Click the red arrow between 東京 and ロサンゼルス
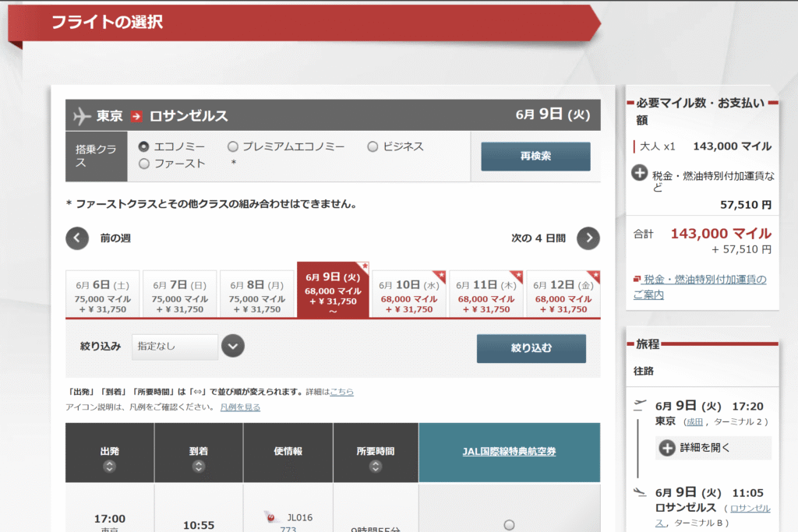 click(x=136, y=116)
